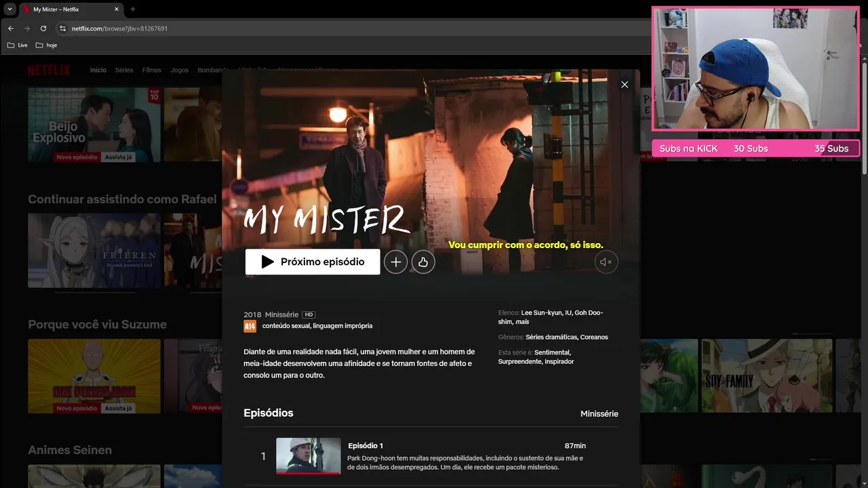Select Episódio 1 thumbnail
Screen dimensions: 868x488
click(x=309, y=455)
